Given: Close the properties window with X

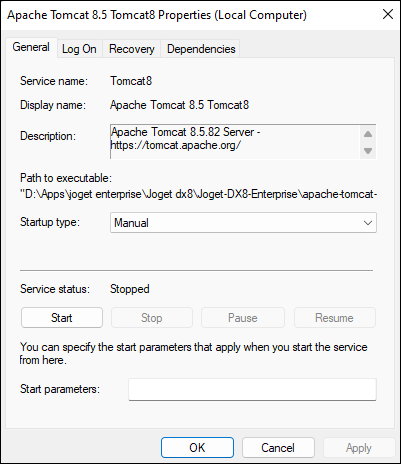Looking at the screenshot, I should click(x=388, y=14).
